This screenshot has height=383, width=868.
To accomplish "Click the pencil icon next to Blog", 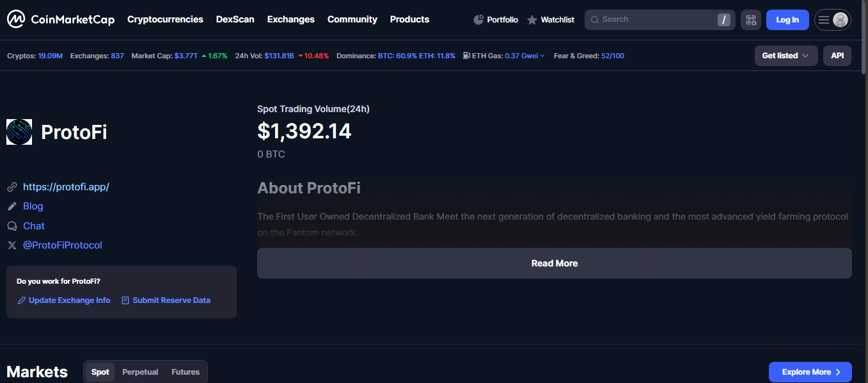I will pyautogui.click(x=12, y=206).
